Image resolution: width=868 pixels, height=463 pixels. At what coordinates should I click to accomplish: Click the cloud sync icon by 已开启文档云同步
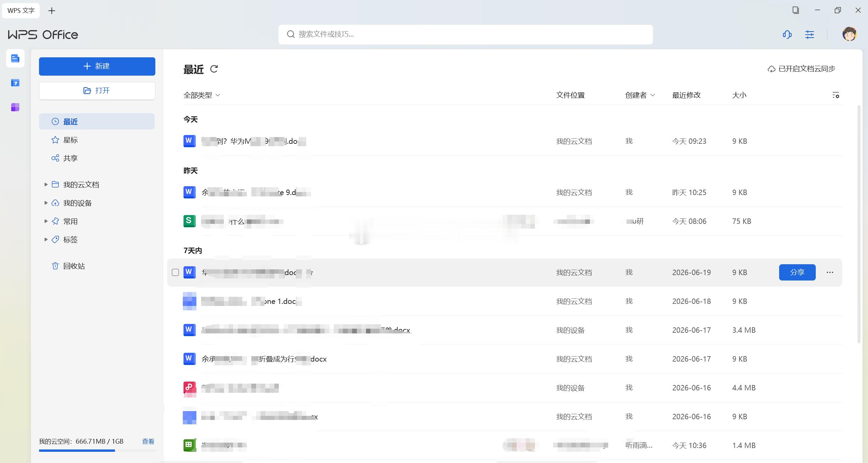point(771,69)
